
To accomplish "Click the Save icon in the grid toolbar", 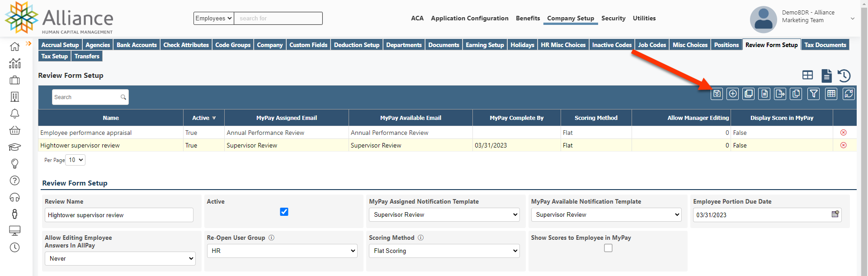I will click(x=717, y=94).
